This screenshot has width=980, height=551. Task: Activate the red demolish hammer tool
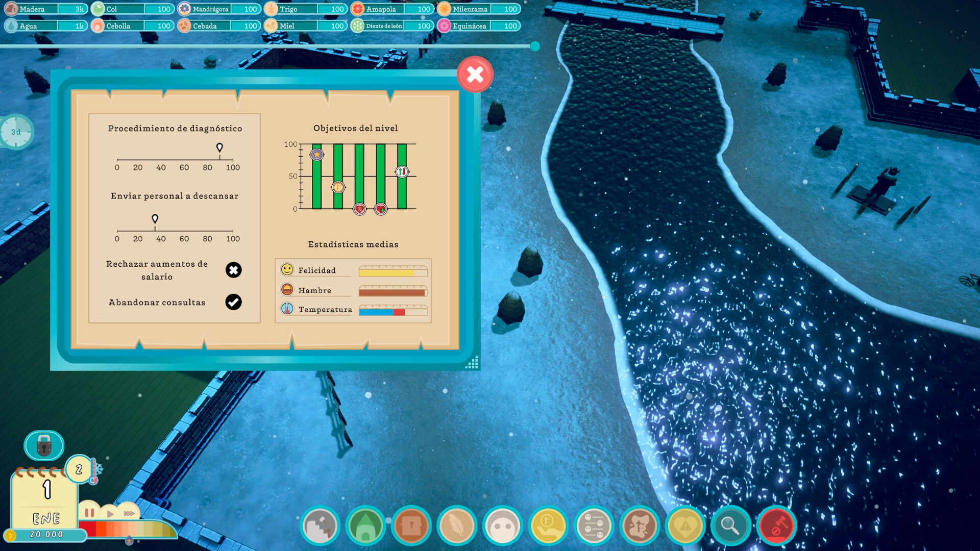tap(776, 526)
